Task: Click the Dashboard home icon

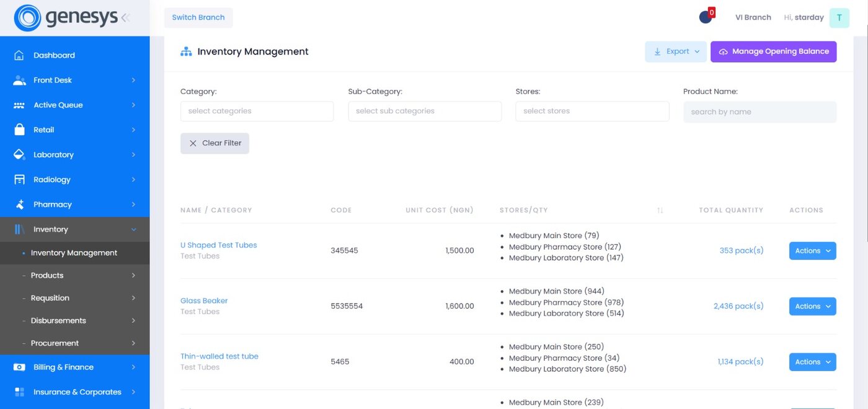Action: click(x=19, y=55)
